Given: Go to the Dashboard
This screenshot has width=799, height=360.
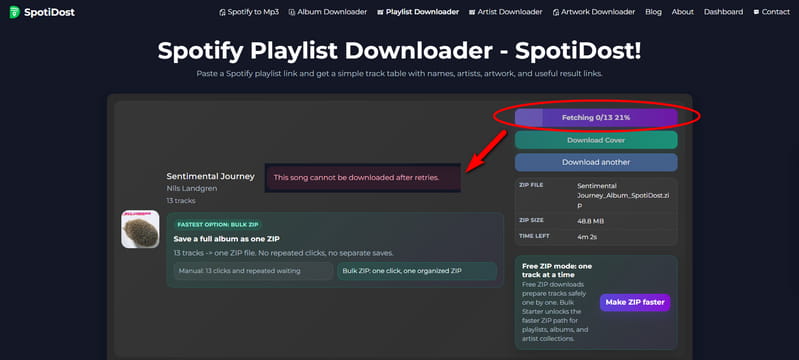Looking at the screenshot, I should pyautogui.click(x=723, y=12).
